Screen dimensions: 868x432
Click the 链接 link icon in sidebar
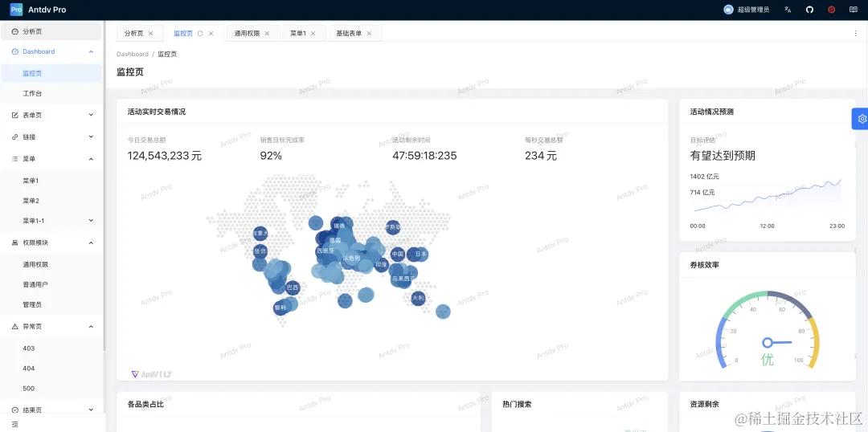(15, 137)
